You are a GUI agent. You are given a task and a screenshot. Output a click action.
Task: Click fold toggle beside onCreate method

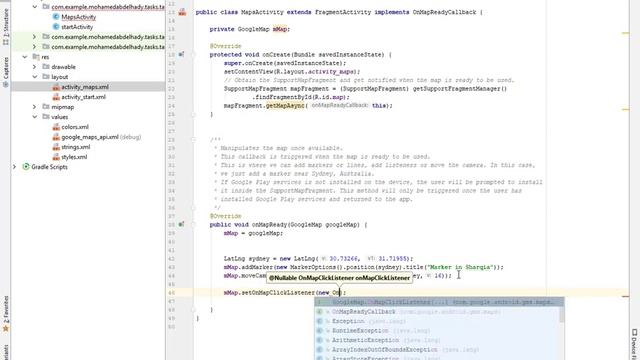pyautogui.click(x=194, y=54)
